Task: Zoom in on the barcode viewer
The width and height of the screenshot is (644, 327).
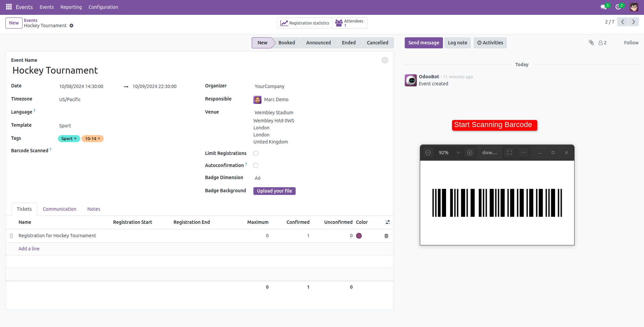Action: click(470, 153)
